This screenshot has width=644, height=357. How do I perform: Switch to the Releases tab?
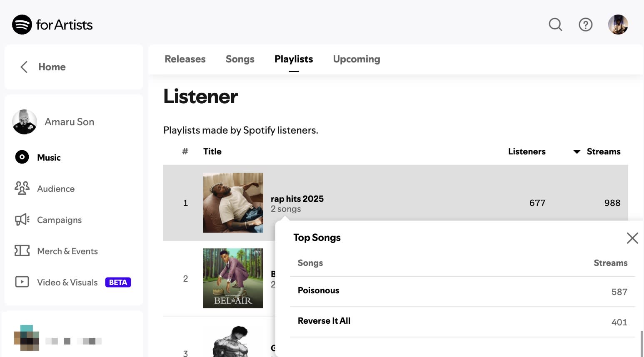pyautogui.click(x=185, y=59)
